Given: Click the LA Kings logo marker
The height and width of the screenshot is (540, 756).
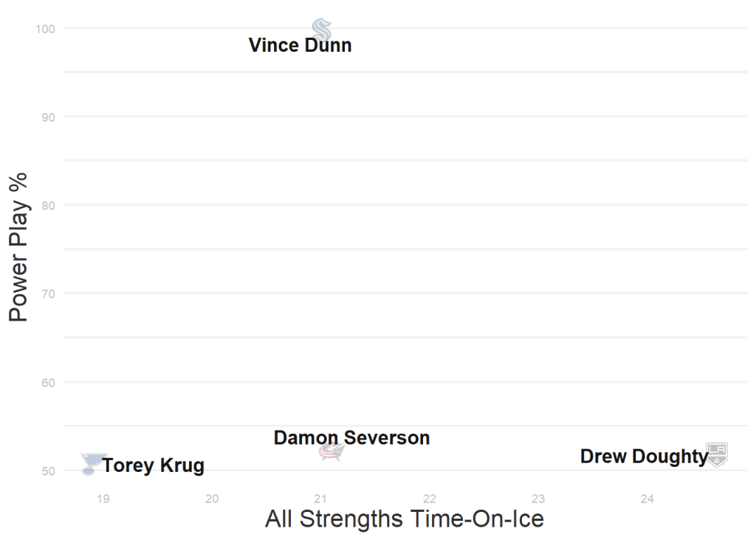Looking at the screenshot, I should click(716, 454).
